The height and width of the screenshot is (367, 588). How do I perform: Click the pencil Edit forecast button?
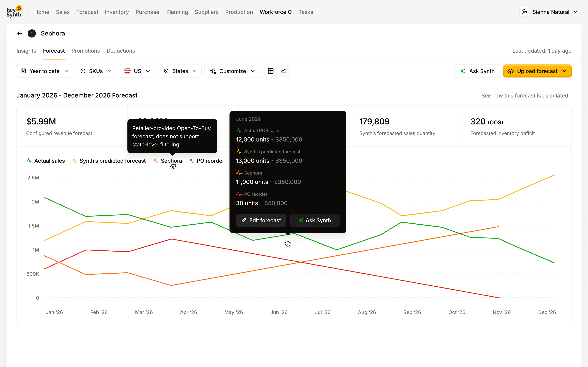pos(261,220)
